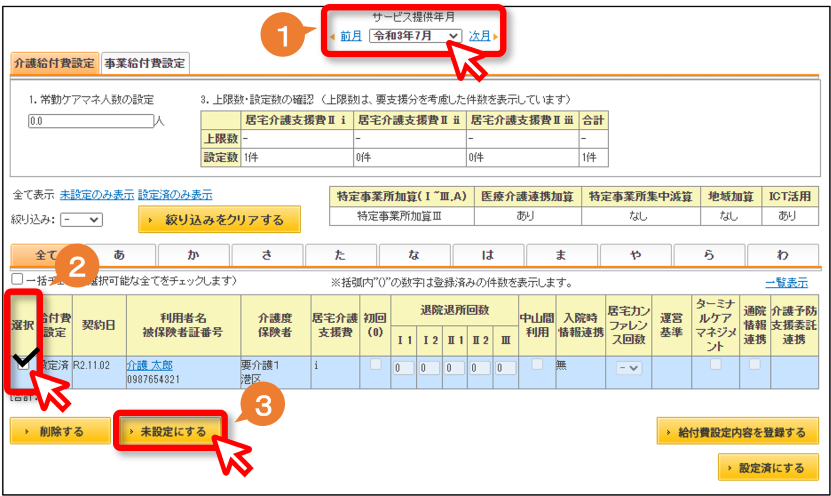
Task: Open the 介護 太郎 user link
Action: click(x=149, y=365)
